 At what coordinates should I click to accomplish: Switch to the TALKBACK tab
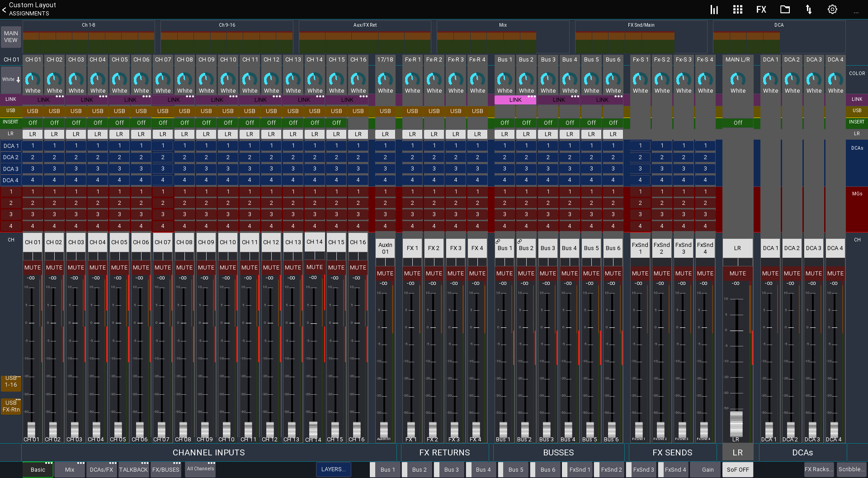tap(133, 469)
